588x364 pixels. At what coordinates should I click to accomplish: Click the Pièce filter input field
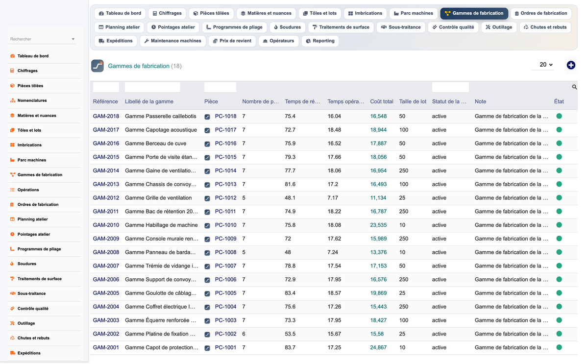pyautogui.click(x=220, y=87)
